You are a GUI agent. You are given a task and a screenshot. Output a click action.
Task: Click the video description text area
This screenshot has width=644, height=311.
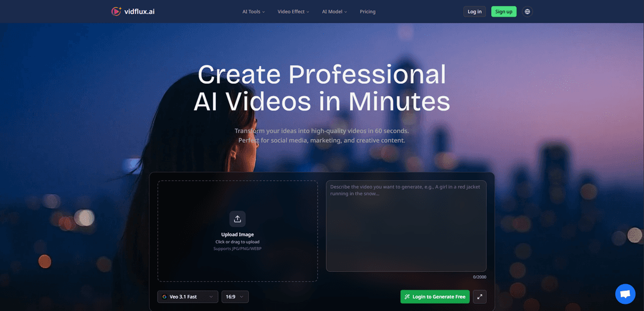(406, 226)
